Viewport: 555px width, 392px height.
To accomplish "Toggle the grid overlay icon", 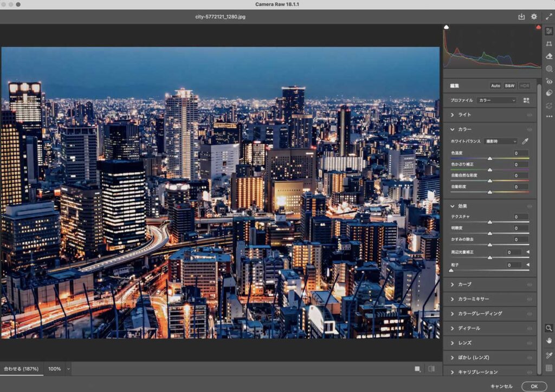I will 548,366.
